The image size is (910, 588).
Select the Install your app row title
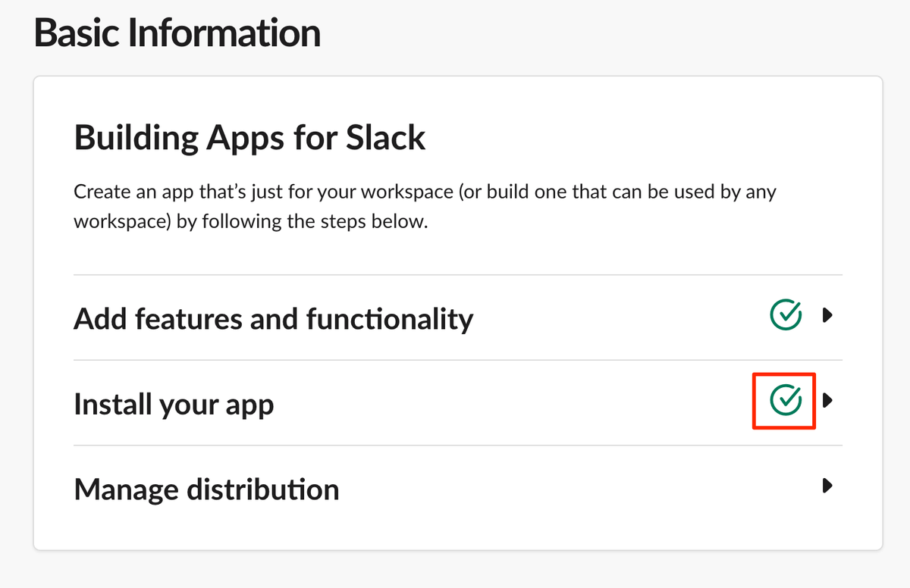coord(174,405)
